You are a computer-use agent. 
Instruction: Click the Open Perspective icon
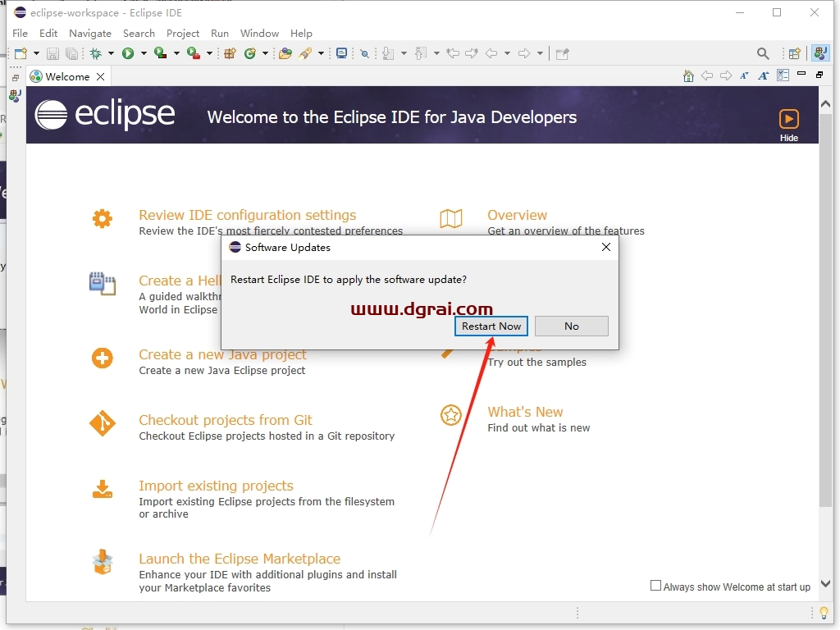pos(794,53)
